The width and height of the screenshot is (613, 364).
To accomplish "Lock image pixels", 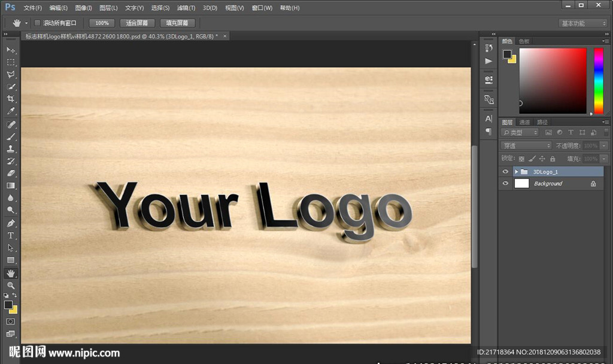I will click(x=532, y=159).
